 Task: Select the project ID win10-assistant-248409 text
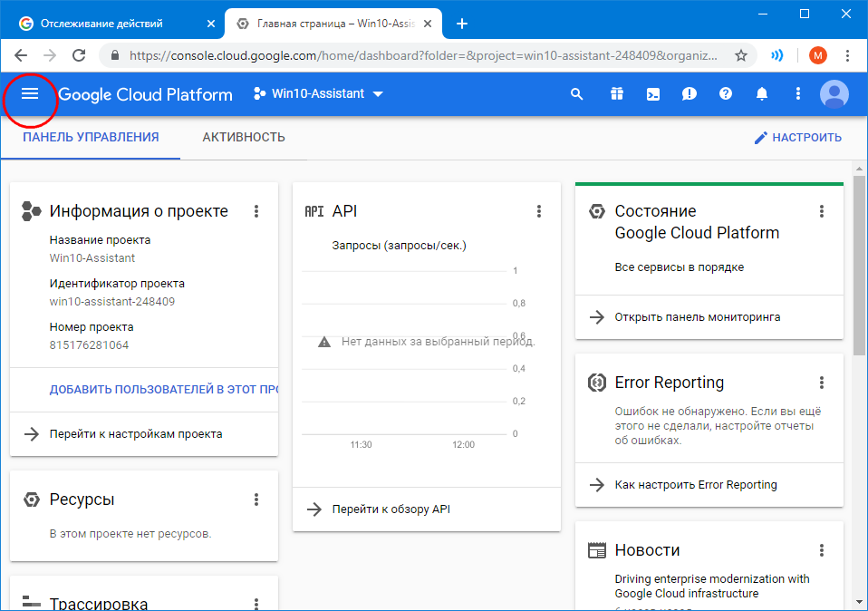[x=111, y=302]
